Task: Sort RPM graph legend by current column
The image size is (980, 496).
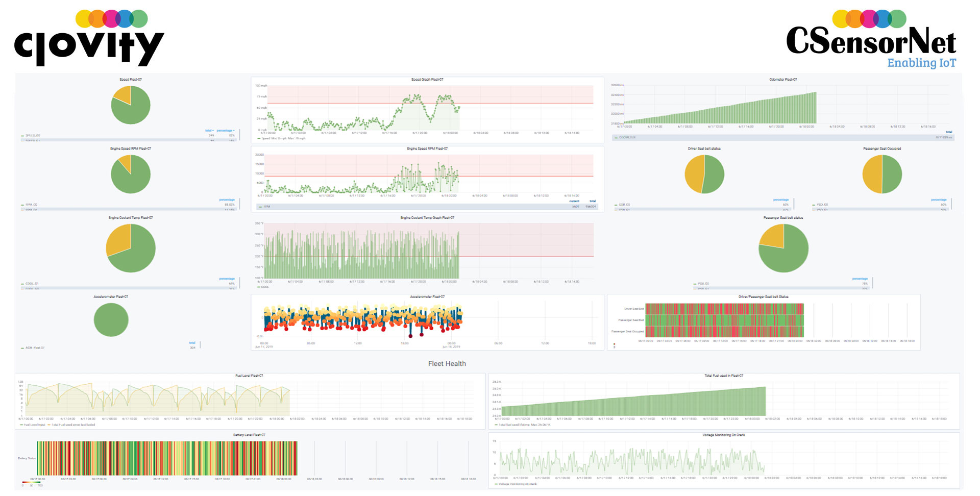Action: coord(574,201)
